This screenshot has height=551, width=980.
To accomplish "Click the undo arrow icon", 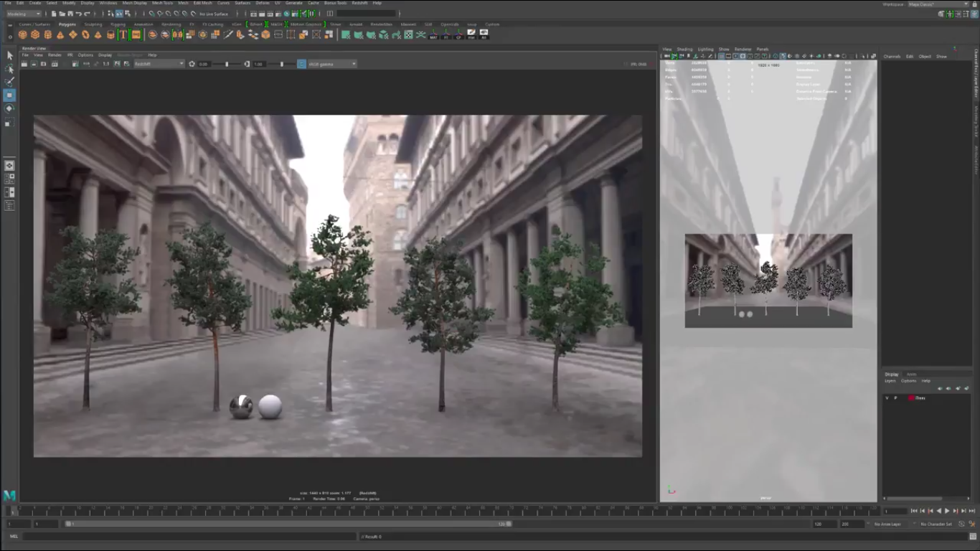I will [78, 14].
